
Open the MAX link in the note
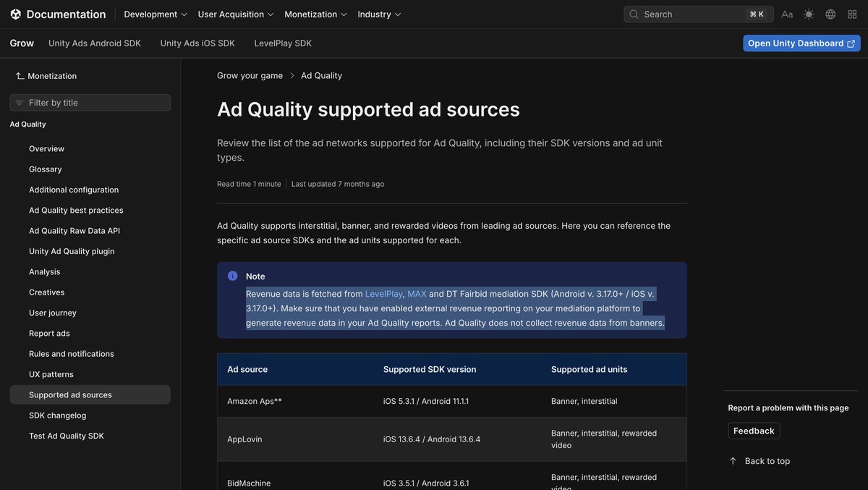point(417,294)
